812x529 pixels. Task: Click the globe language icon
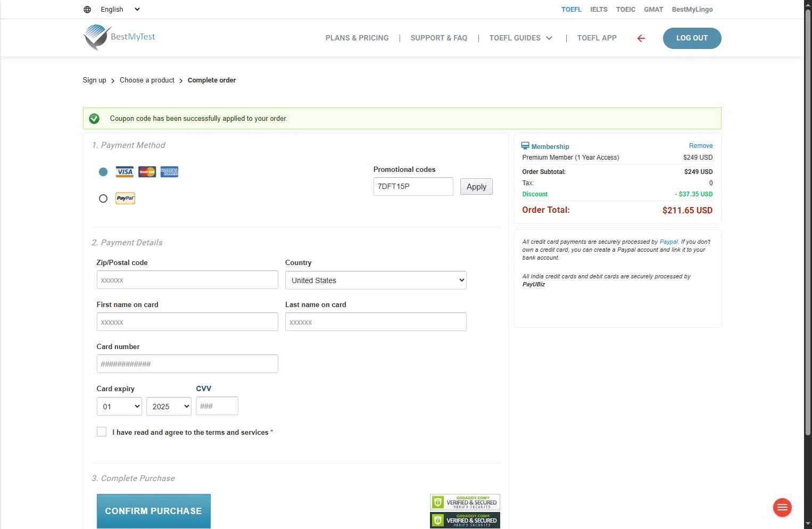click(x=87, y=10)
